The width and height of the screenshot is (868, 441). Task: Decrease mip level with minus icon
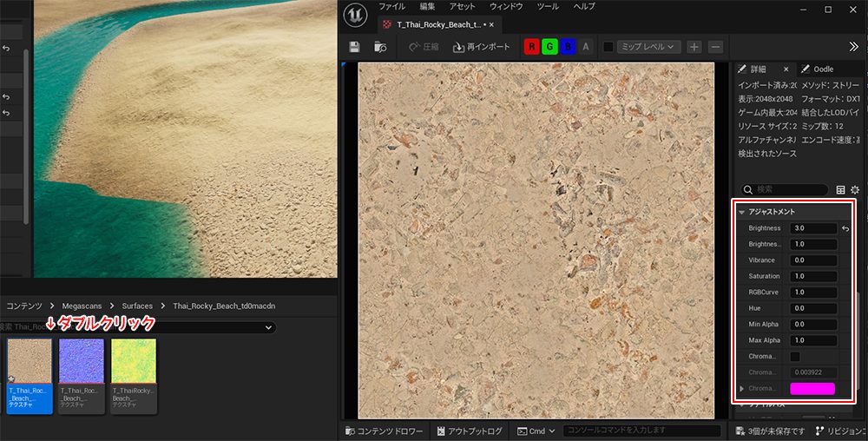[715, 47]
